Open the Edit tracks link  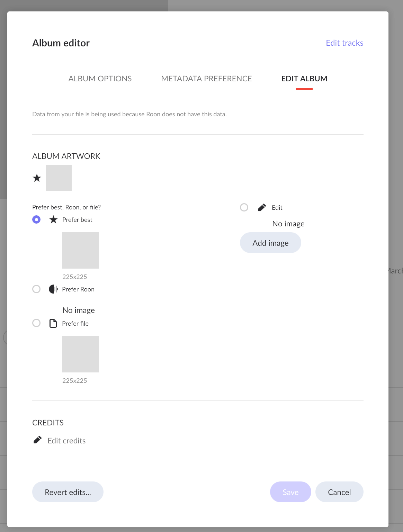[344, 43]
